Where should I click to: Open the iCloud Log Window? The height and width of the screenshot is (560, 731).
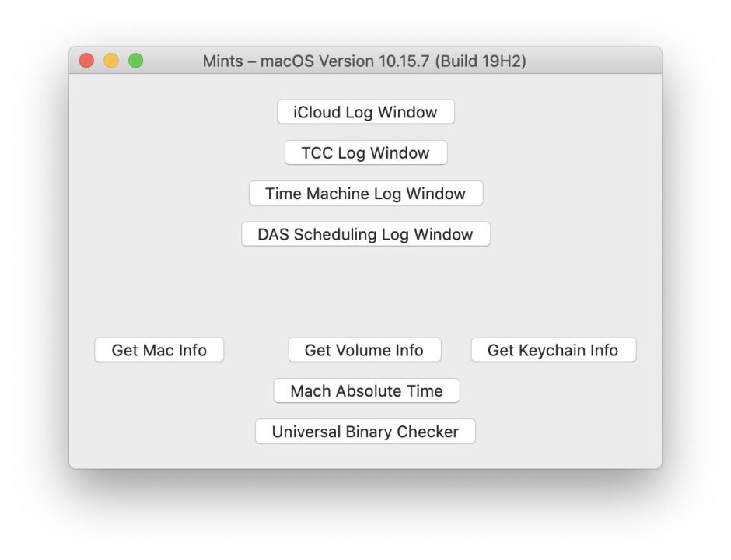point(365,112)
